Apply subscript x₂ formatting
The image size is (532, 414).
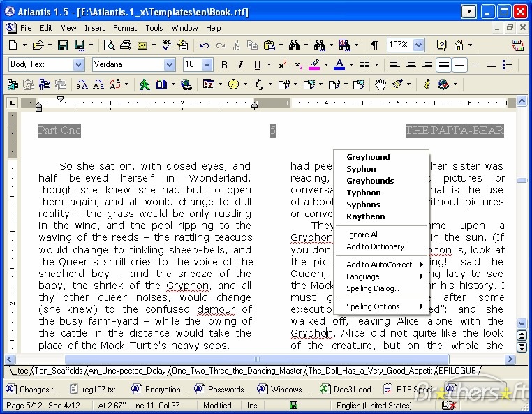tap(299, 64)
